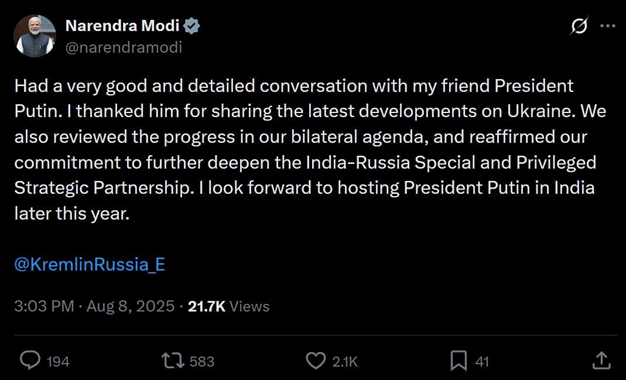Open the @narendramodi handle link
This screenshot has height=380, width=626.
coord(123,48)
